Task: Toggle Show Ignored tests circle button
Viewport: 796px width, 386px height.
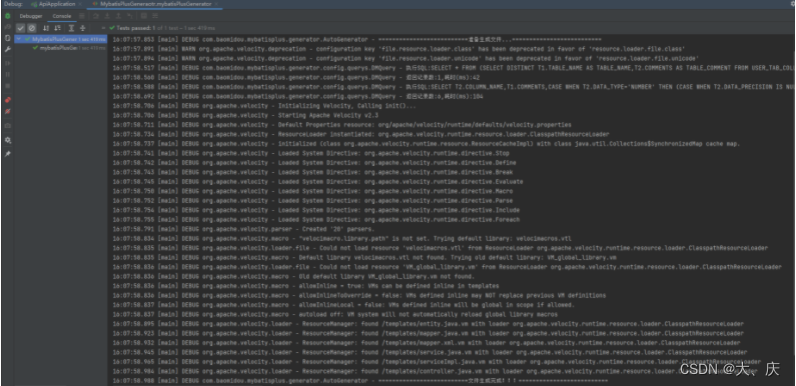Action: coord(31,28)
